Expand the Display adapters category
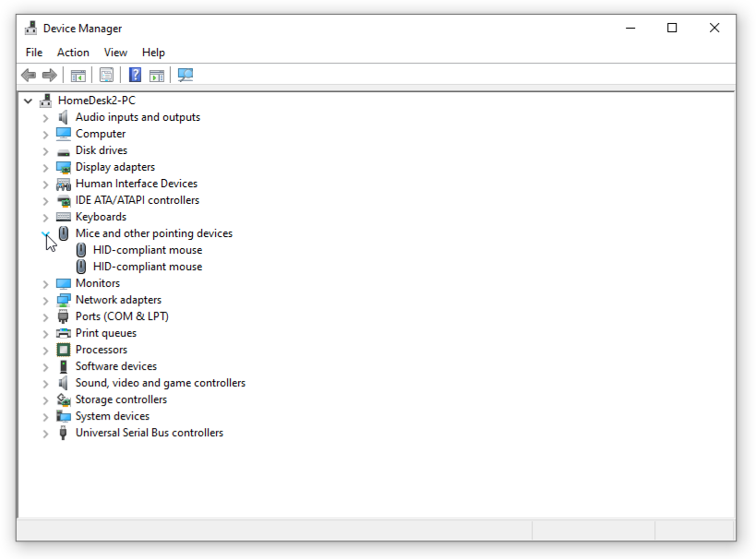756x559 pixels. click(45, 168)
